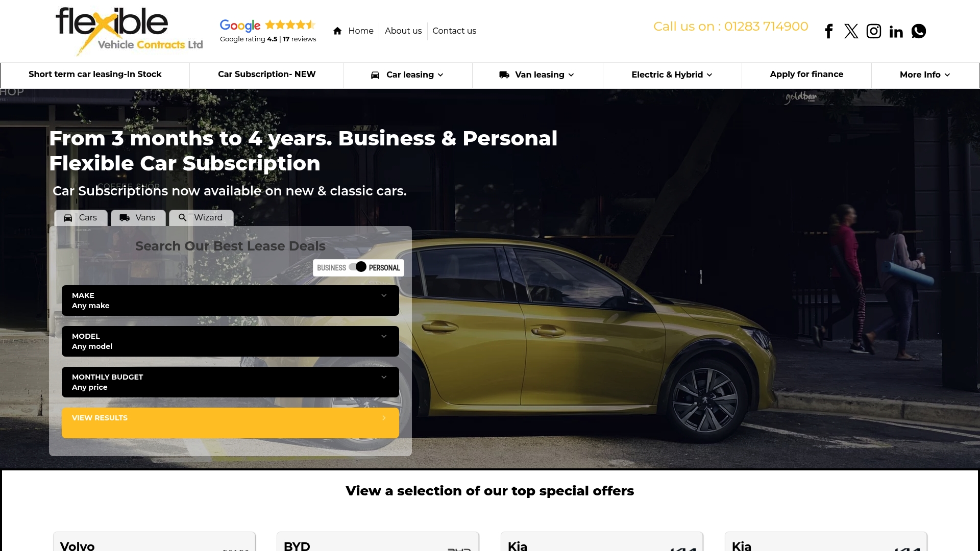Open the Volvo special offer card
980x551 pixels.
click(154, 541)
